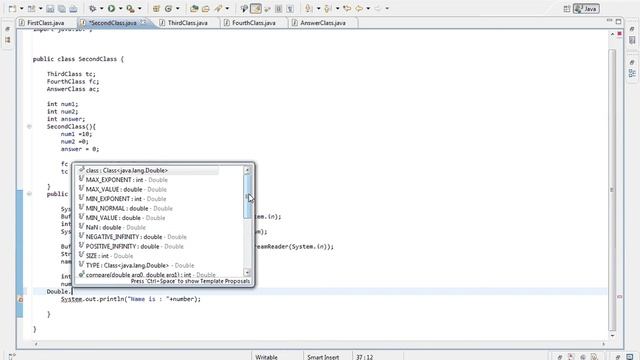Click the Debug bug icon
The image size is (640, 360).
(x=93, y=8)
